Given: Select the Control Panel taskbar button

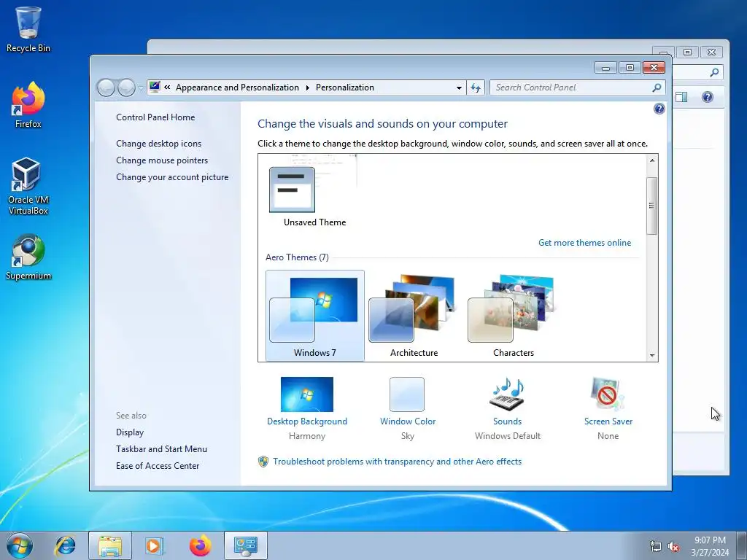Looking at the screenshot, I should 245,545.
